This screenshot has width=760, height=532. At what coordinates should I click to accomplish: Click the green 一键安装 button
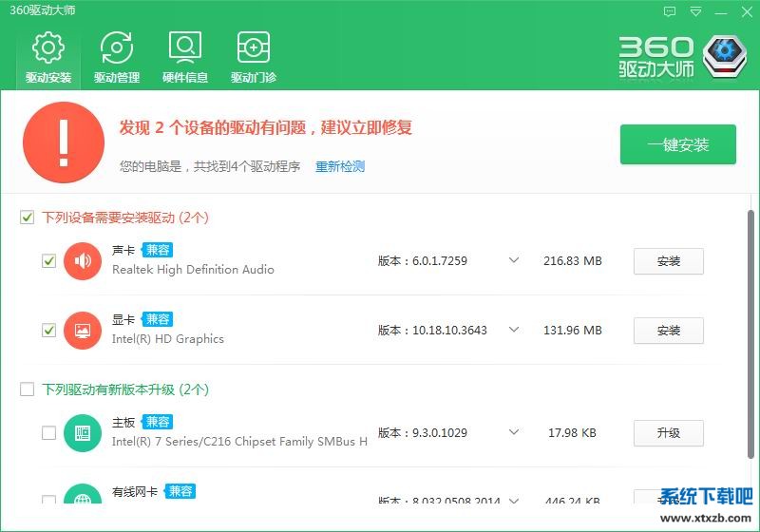pyautogui.click(x=677, y=144)
